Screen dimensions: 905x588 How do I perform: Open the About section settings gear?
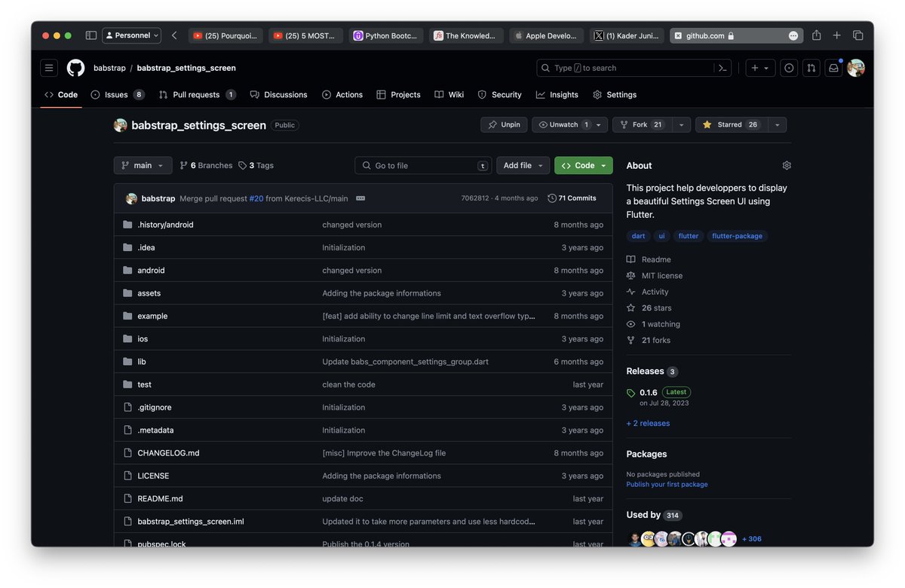(x=787, y=164)
